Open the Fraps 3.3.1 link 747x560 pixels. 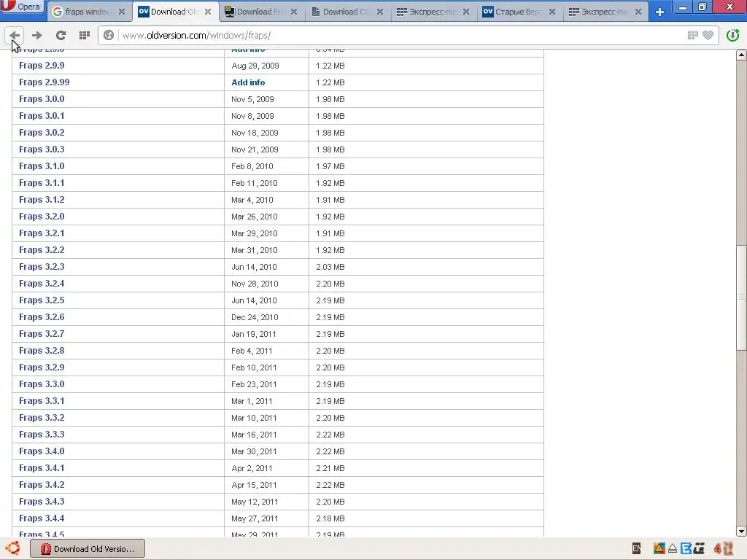(42, 400)
